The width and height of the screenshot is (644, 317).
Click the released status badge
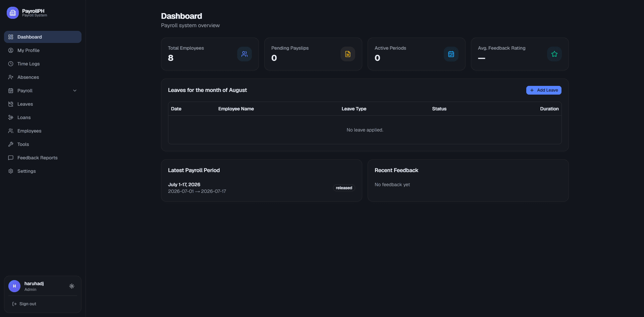[344, 188]
